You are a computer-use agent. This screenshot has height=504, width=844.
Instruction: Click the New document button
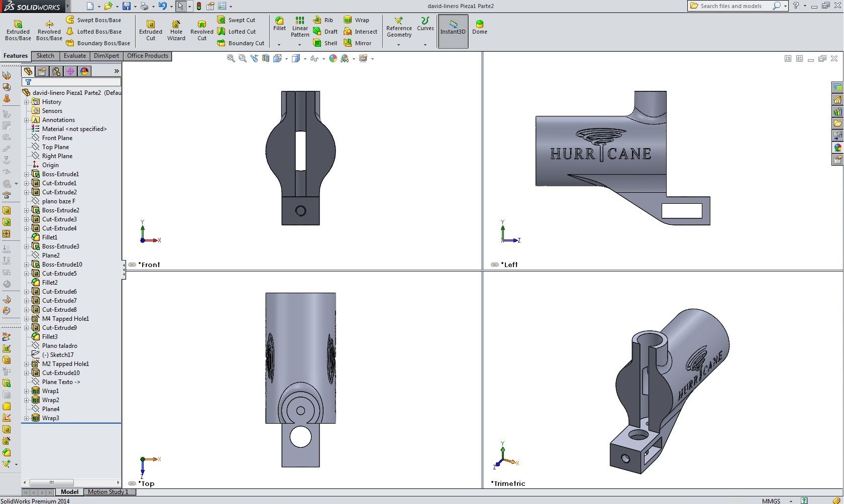tap(90, 6)
